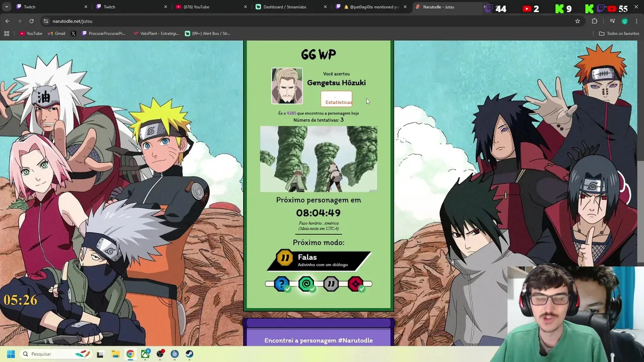
Task: Click the GG WP heading
Action: click(x=318, y=54)
